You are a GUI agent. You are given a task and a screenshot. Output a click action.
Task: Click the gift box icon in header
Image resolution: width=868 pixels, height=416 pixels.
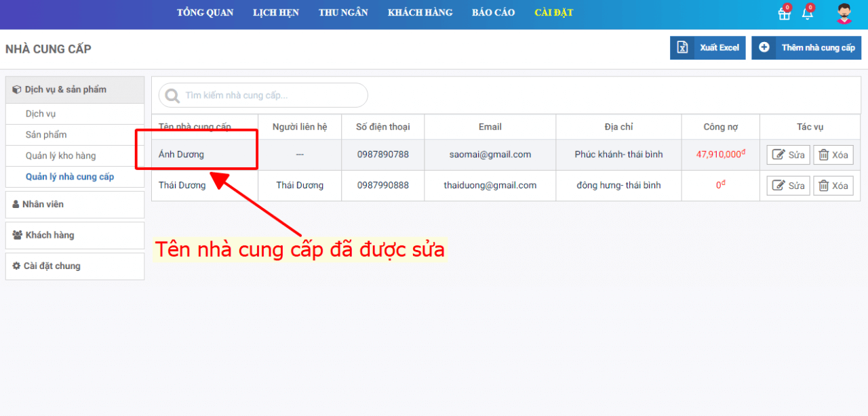coord(784,14)
